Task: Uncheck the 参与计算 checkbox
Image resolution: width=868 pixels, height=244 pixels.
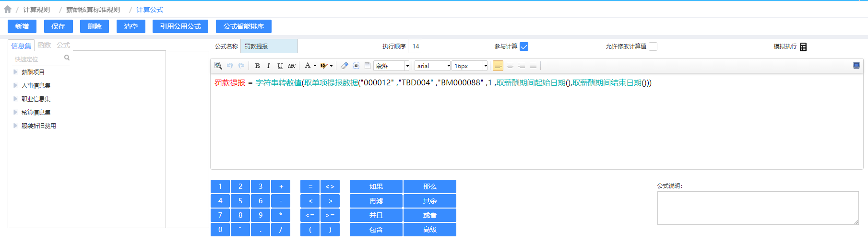Action: click(524, 46)
